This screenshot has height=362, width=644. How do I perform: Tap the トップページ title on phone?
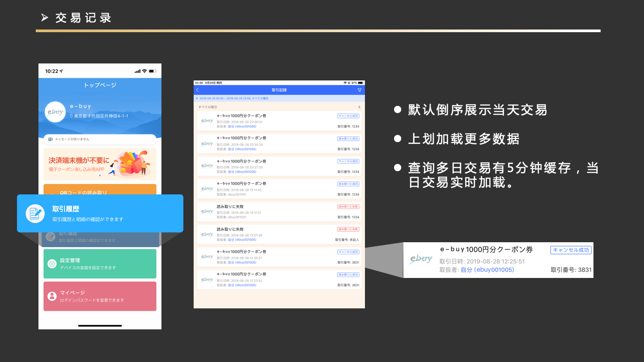(x=100, y=85)
